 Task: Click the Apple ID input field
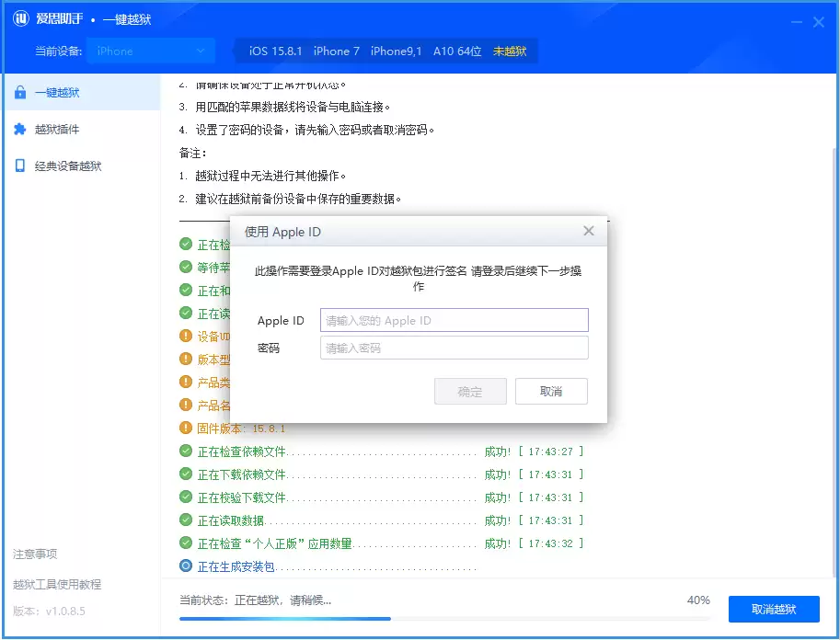pos(454,320)
